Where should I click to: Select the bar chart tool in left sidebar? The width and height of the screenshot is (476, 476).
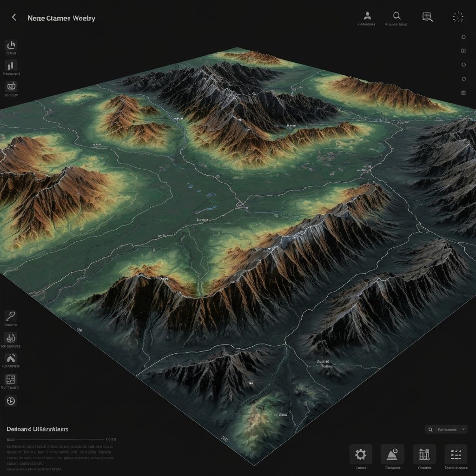11,65
